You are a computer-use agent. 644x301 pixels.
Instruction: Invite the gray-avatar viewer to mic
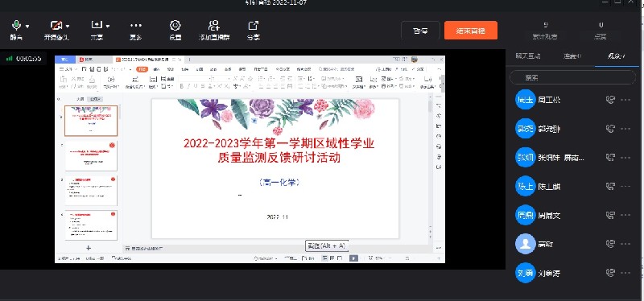[610, 244]
